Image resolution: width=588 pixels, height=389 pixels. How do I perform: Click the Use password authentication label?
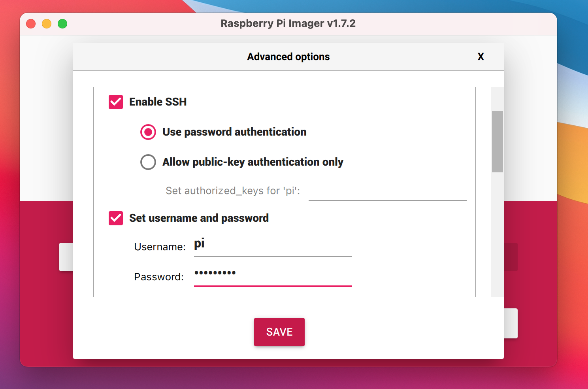[234, 132]
